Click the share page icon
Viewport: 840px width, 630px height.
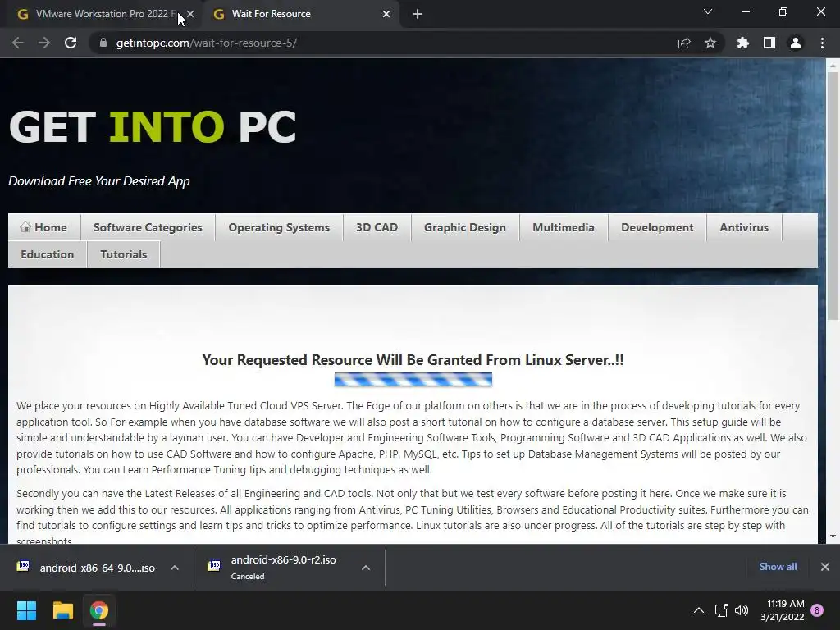(684, 43)
